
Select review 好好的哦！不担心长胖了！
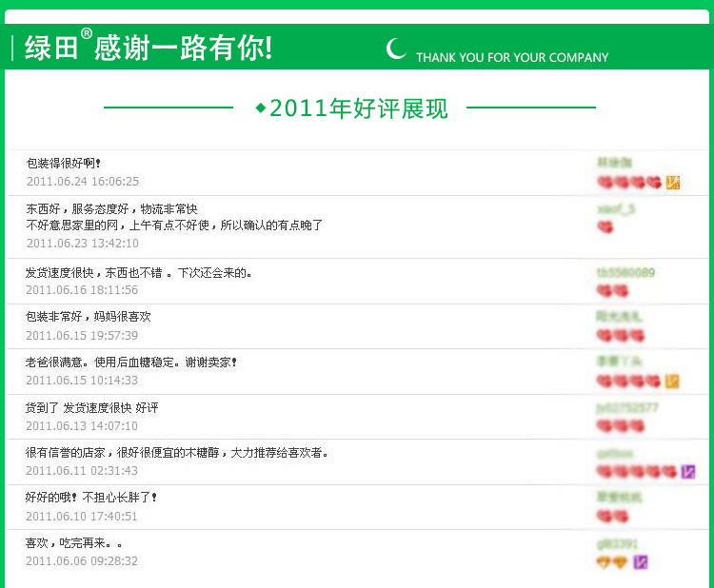point(91,498)
